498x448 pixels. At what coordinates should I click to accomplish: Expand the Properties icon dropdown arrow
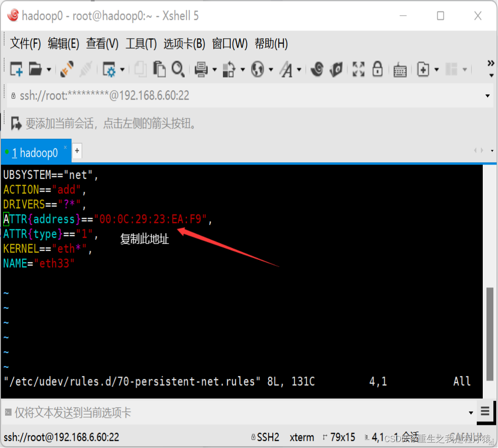coord(122,69)
